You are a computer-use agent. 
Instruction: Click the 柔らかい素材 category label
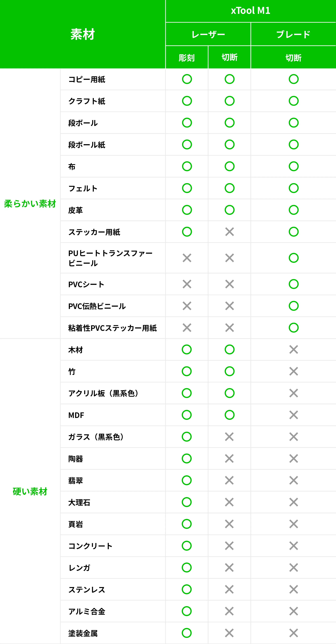(30, 204)
